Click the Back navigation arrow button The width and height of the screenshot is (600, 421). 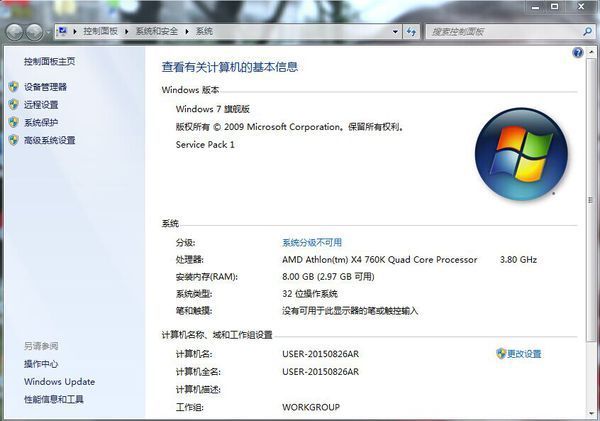pos(15,32)
